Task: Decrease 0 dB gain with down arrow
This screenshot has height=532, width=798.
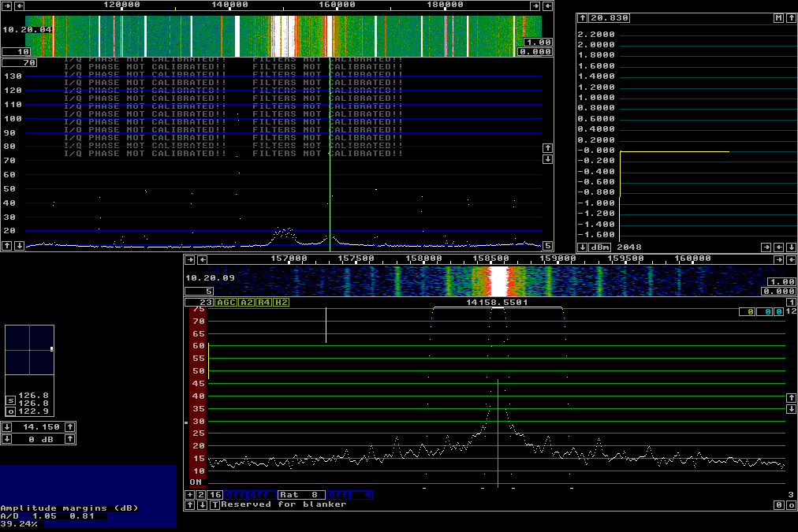Action: 6,439
